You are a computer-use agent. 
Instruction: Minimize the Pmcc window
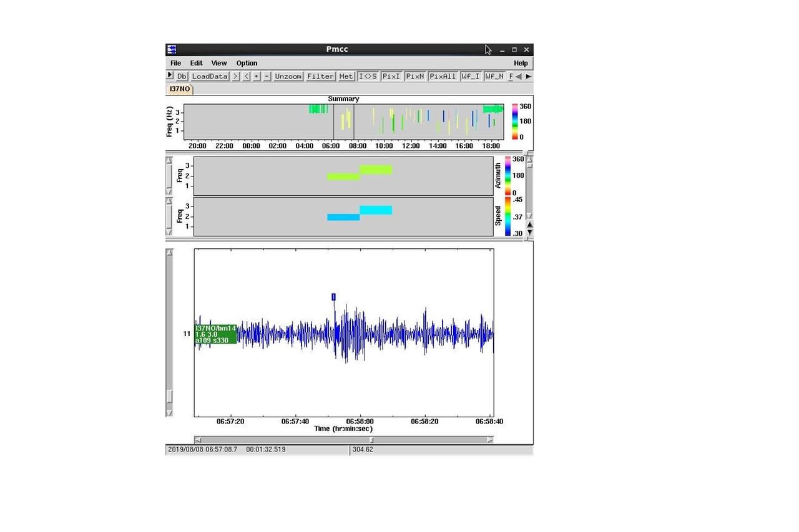[502, 49]
